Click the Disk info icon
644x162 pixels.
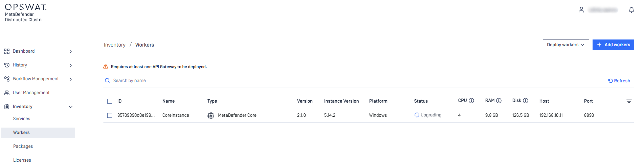coord(526,101)
